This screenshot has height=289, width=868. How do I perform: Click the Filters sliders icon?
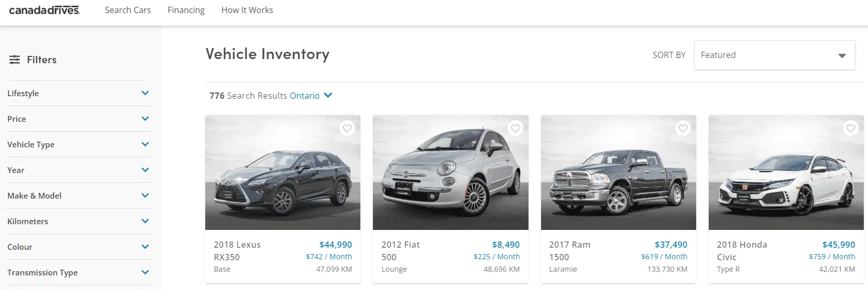15,60
